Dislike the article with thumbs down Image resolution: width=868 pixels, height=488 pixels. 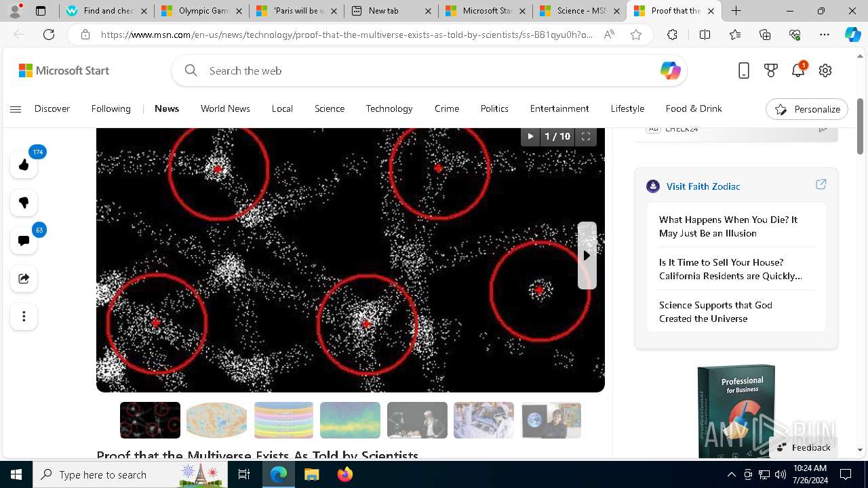pyautogui.click(x=24, y=203)
